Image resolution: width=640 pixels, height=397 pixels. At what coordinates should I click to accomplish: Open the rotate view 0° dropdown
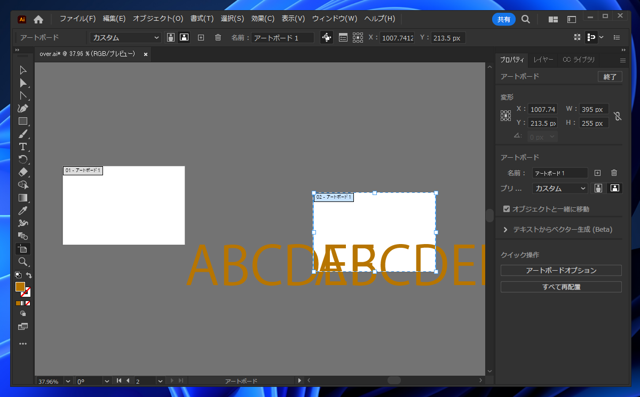107,381
